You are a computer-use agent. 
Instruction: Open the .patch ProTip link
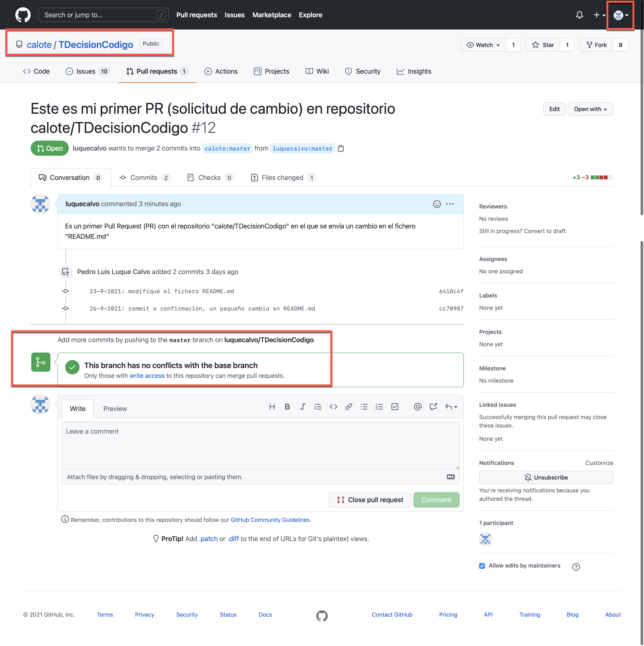[209, 539]
